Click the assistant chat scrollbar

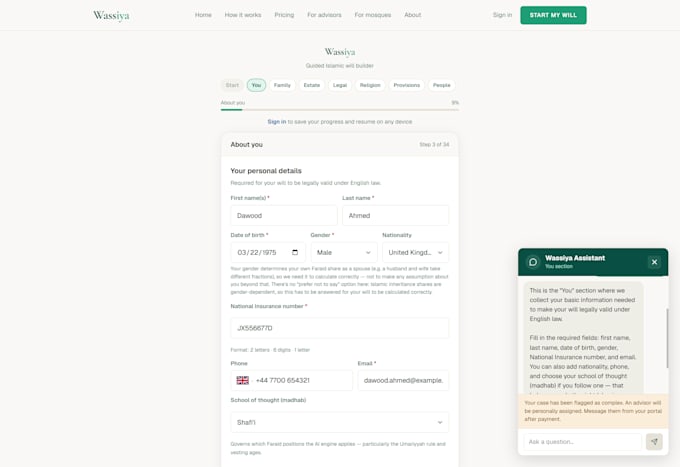click(x=667, y=338)
